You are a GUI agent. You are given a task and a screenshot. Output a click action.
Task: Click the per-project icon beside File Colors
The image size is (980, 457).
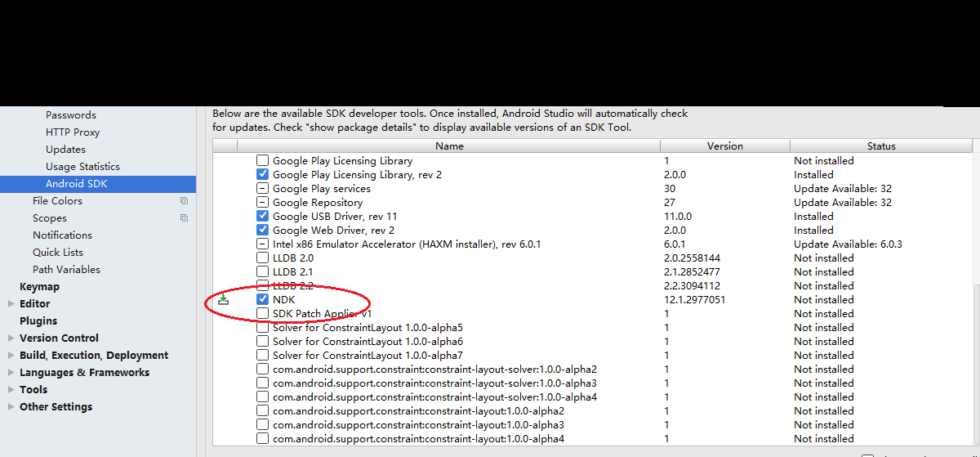pyautogui.click(x=184, y=201)
